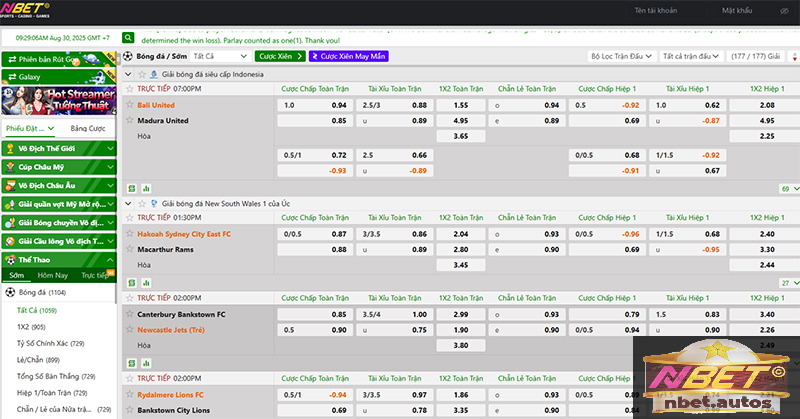This screenshot has width=800, height=419.
Task: Click the green scoreboard icon under Hakoah match
Action: [x=131, y=283]
